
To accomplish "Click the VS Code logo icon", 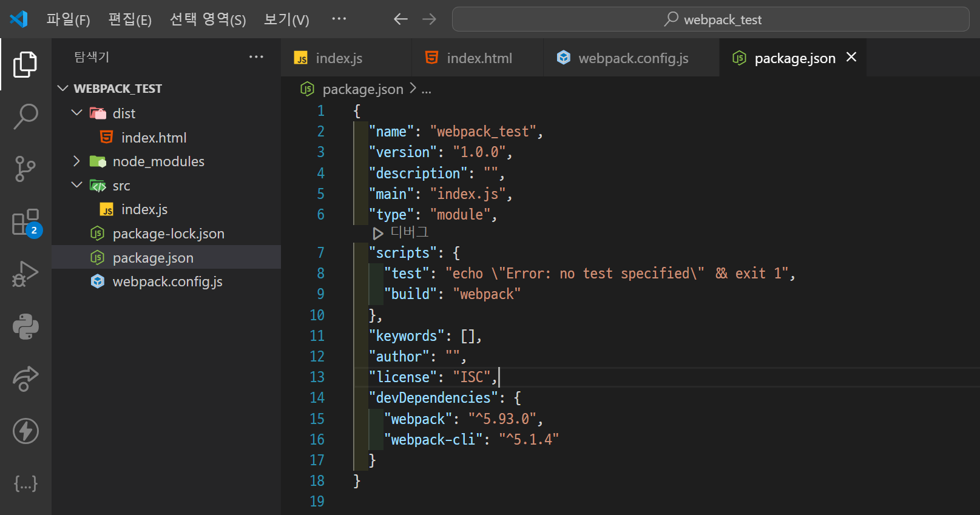I will (x=19, y=19).
